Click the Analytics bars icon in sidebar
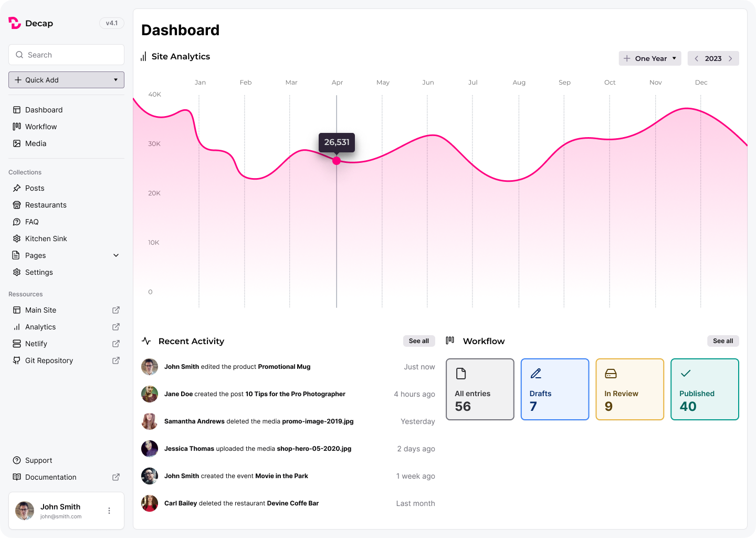Viewport: 756px width, 538px height. 17,327
